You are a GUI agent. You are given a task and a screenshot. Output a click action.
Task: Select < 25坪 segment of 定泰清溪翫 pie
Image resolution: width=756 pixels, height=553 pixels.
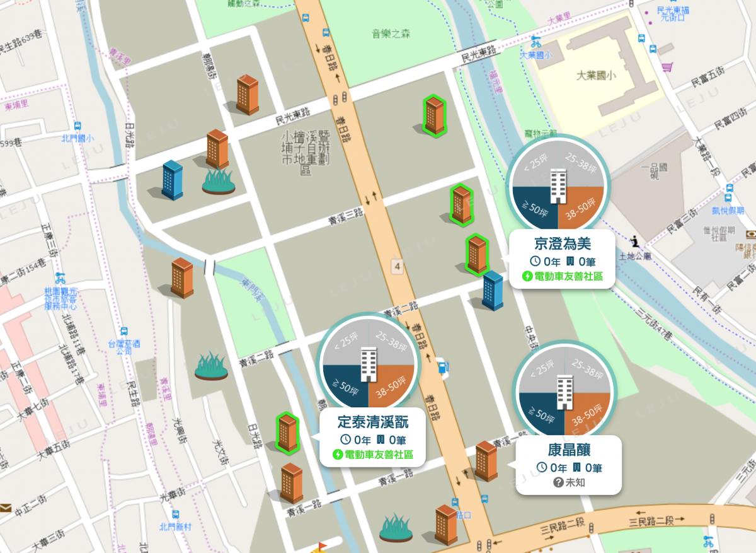point(345,343)
